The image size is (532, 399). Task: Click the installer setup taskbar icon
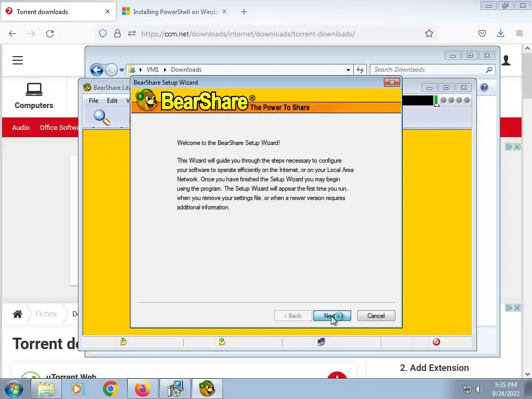[x=175, y=389]
